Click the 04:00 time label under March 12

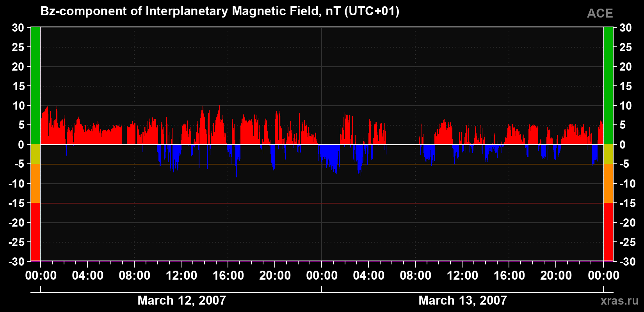pyautogui.click(x=88, y=276)
